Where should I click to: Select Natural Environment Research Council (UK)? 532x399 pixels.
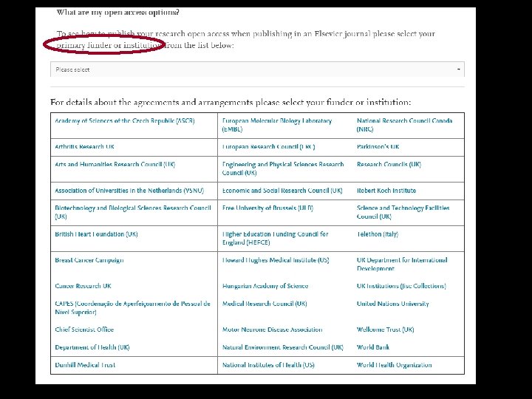pyautogui.click(x=282, y=347)
